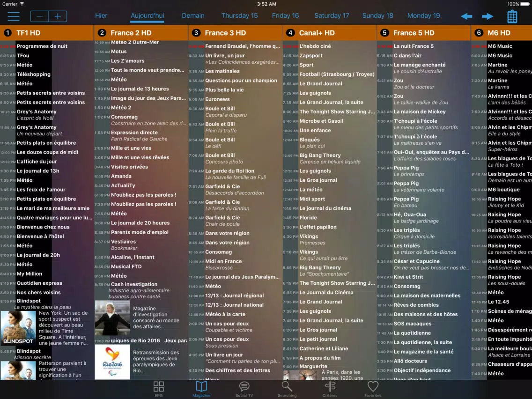Image resolution: width=532 pixels, height=399 pixels.
Task: Switch to the EPG grid view
Action: pos(158,389)
